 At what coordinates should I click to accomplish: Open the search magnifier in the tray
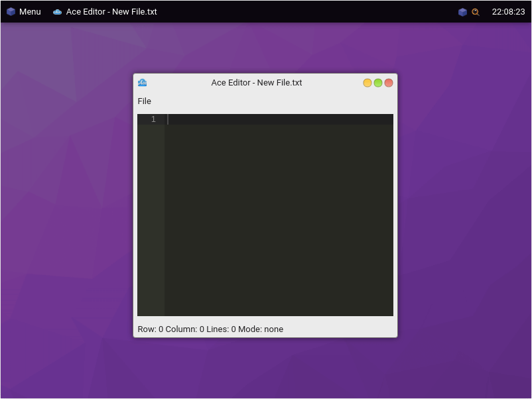click(x=476, y=12)
